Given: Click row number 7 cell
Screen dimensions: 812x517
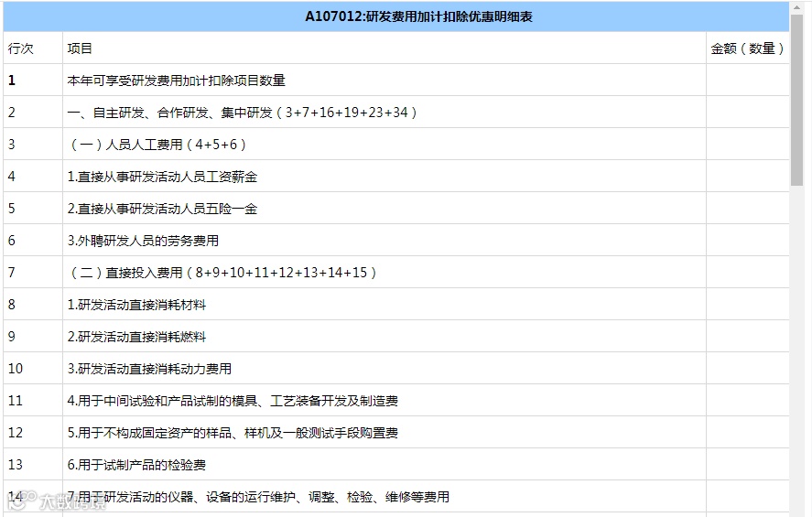Looking at the screenshot, I should tap(33, 273).
